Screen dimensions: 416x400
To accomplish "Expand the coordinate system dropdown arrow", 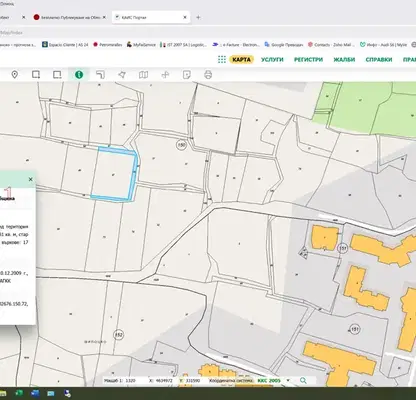I will click(288, 380).
